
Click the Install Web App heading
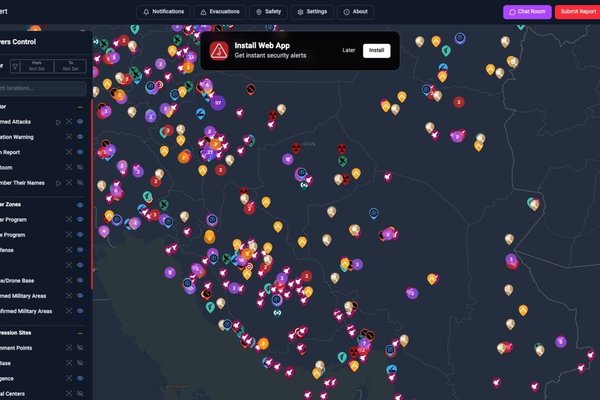tap(262, 46)
